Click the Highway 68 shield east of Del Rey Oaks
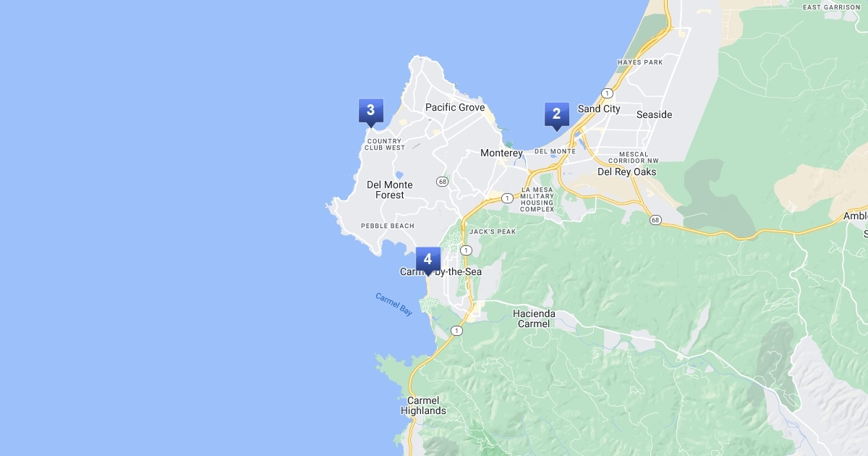868x456 pixels. (x=655, y=219)
